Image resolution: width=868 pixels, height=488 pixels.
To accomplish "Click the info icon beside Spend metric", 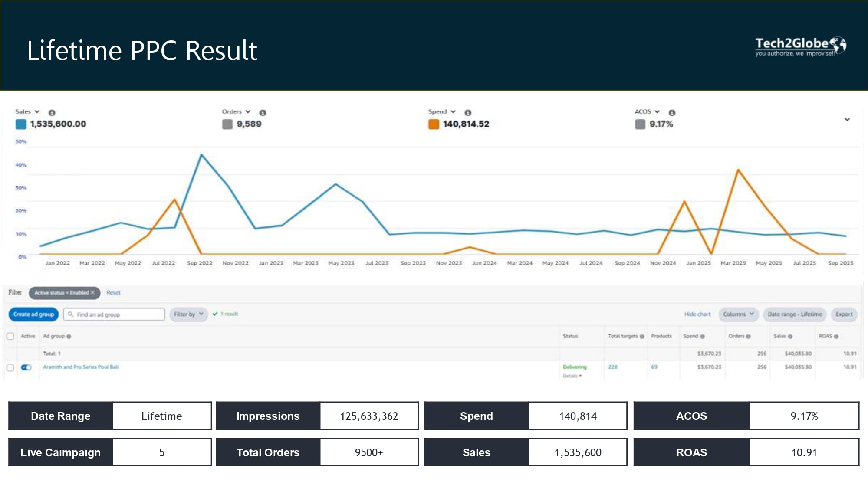I will tap(468, 112).
